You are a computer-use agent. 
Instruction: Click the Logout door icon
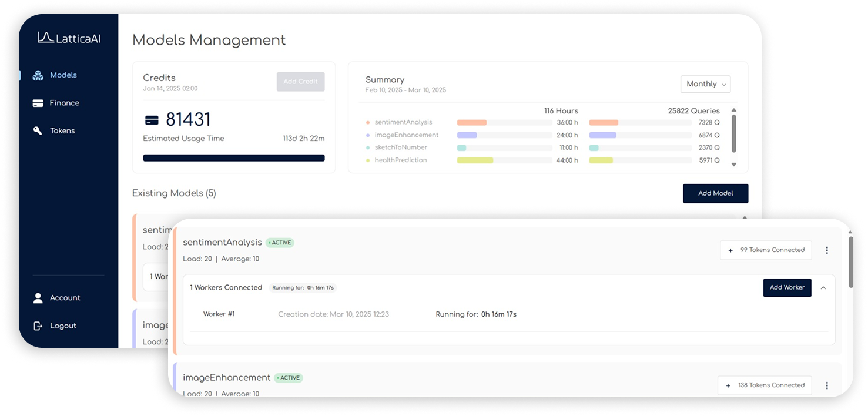[38, 326]
